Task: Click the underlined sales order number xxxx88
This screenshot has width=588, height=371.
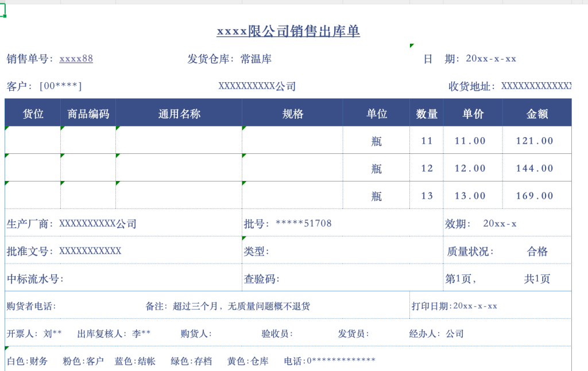Action: (x=76, y=59)
